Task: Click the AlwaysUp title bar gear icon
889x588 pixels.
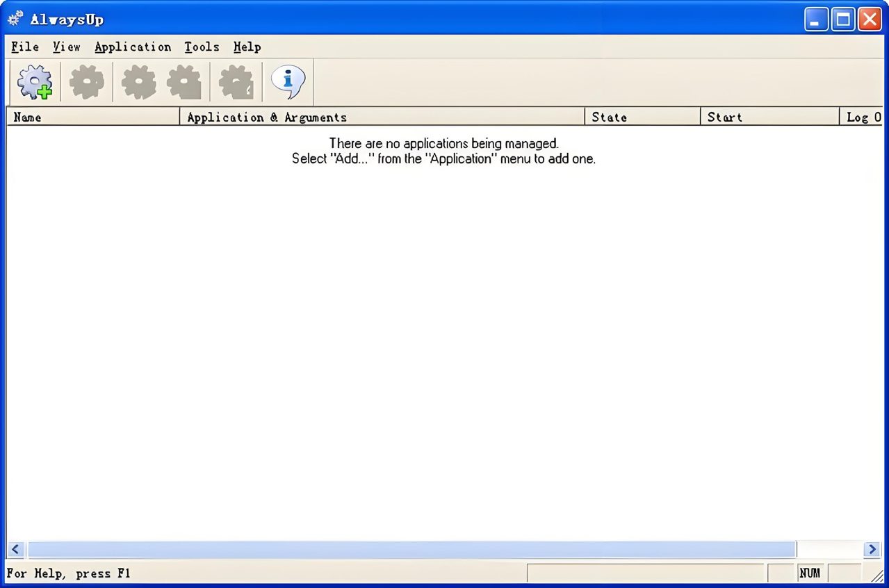Action: coord(15,19)
